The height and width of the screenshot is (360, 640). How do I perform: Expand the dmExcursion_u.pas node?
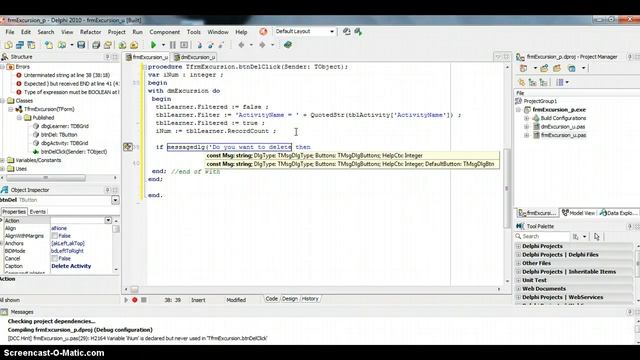coord(527,127)
